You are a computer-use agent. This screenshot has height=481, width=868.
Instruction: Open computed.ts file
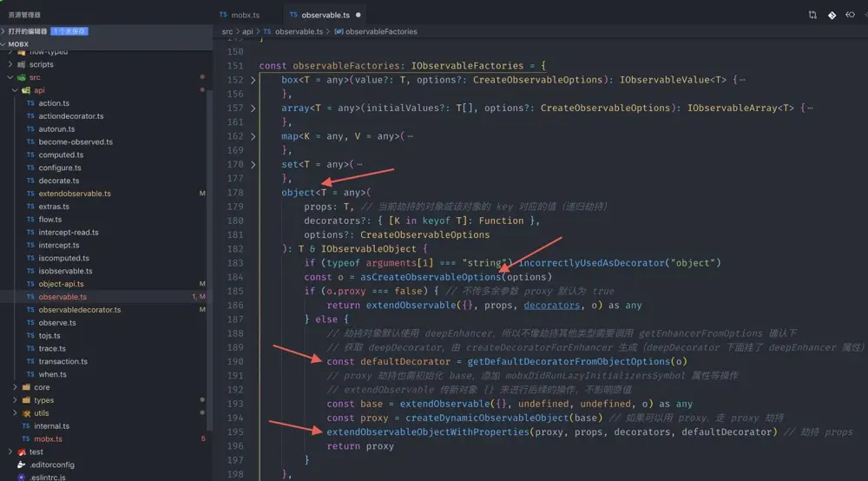tap(61, 155)
